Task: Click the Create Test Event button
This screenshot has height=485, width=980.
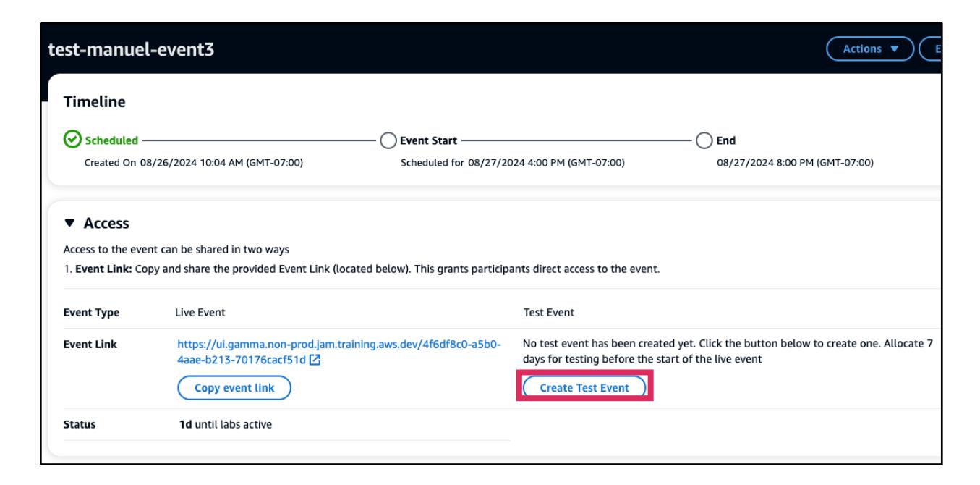Action: (x=584, y=388)
